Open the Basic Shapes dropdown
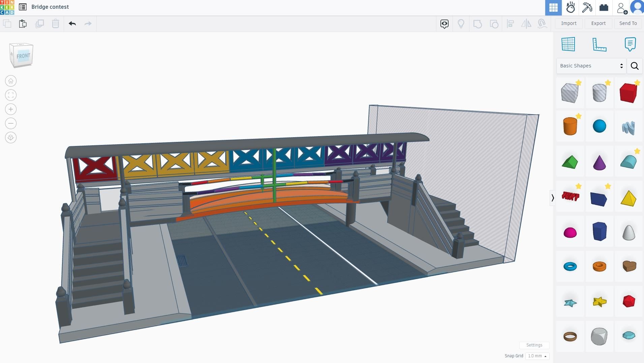644x363 pixels. click(x=590, y=65)
